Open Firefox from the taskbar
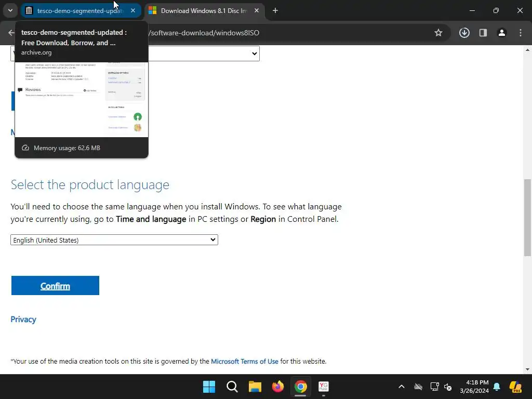Viewport: 532px width, 399px height. [x=277, y=387]
